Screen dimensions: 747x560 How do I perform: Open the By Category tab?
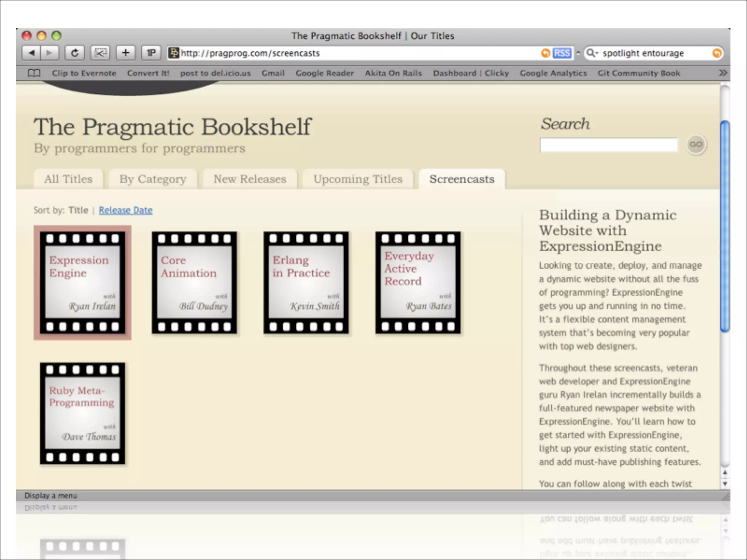coord(153,179)
